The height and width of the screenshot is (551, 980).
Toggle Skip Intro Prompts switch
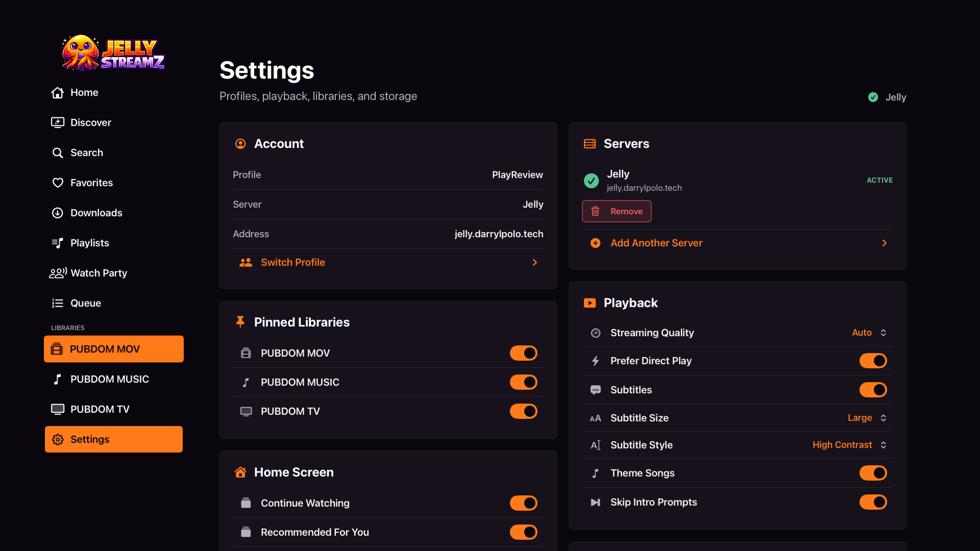pos(873,502)
